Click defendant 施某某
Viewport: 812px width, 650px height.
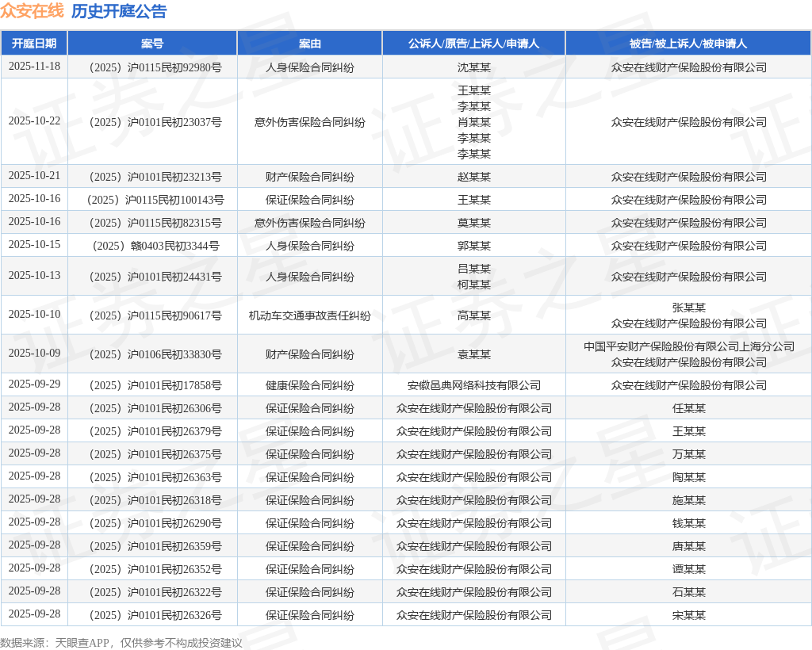coord(689,500)
